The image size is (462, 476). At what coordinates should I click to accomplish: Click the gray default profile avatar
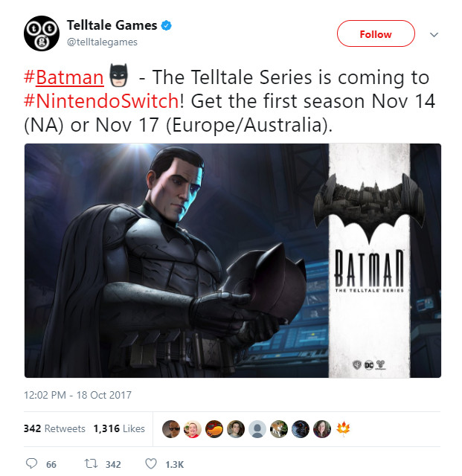pyautogui.click(x=257, y=429)
